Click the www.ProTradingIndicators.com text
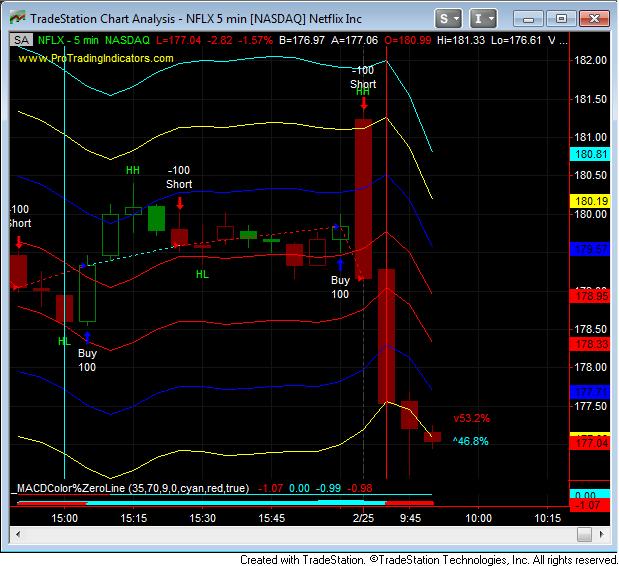 coord(96,58)
